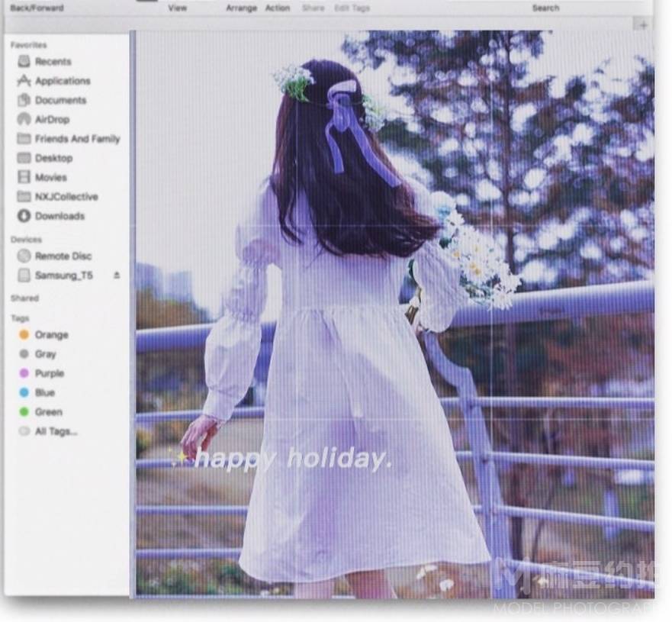Open the Arrange toolbar menu
This screenshot has width=672, height=622.
pyautogui.click(x=240, y=8)
